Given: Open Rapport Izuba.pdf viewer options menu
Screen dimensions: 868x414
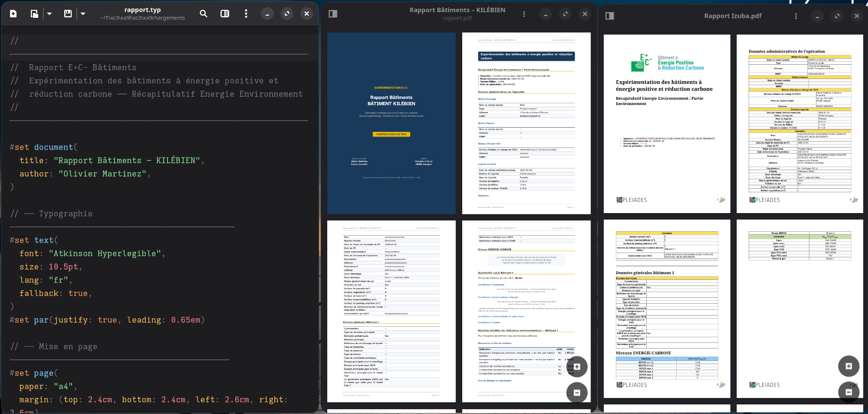Looking at the screenshot, I should click(796, 16).
